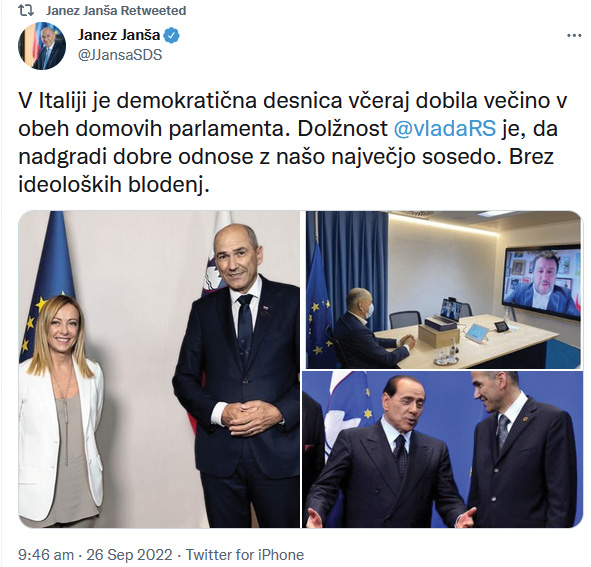Open the @JJansaSDS handle link
The width and height of the screenshot is (591, 567).
click(x=120, y=55)
